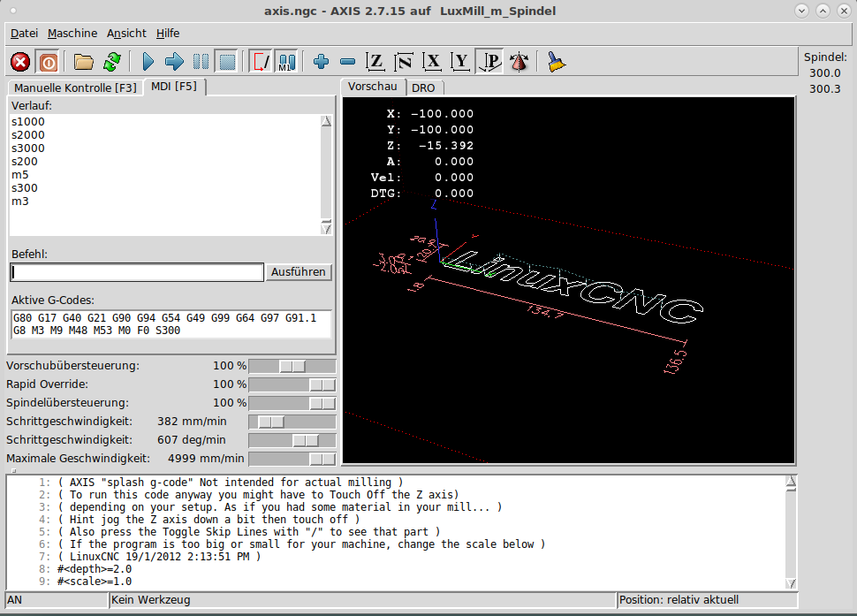This screenshot has width=857, height=616.
Task: Zoom out with the minus icon
Action: [347, 62]
